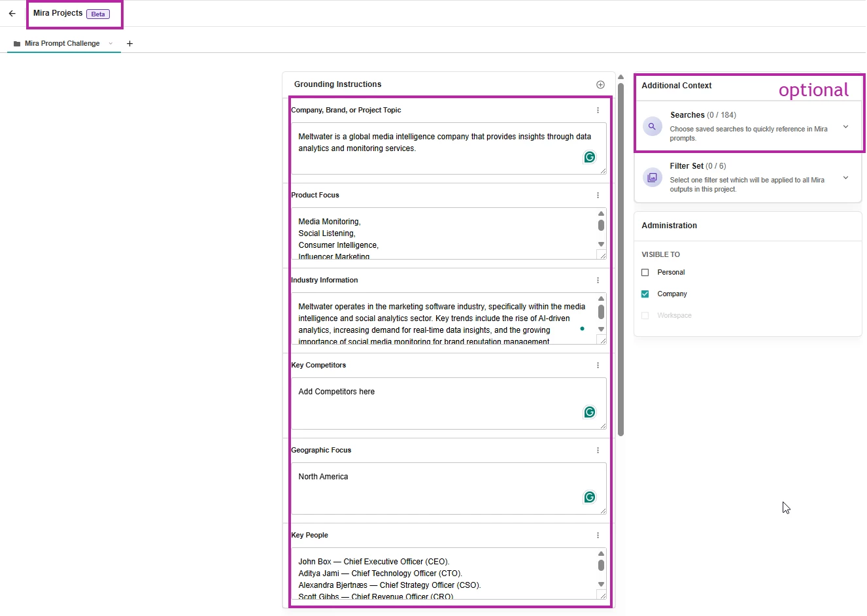Click the Filter Set (0 / 6) title

(698, 166)
